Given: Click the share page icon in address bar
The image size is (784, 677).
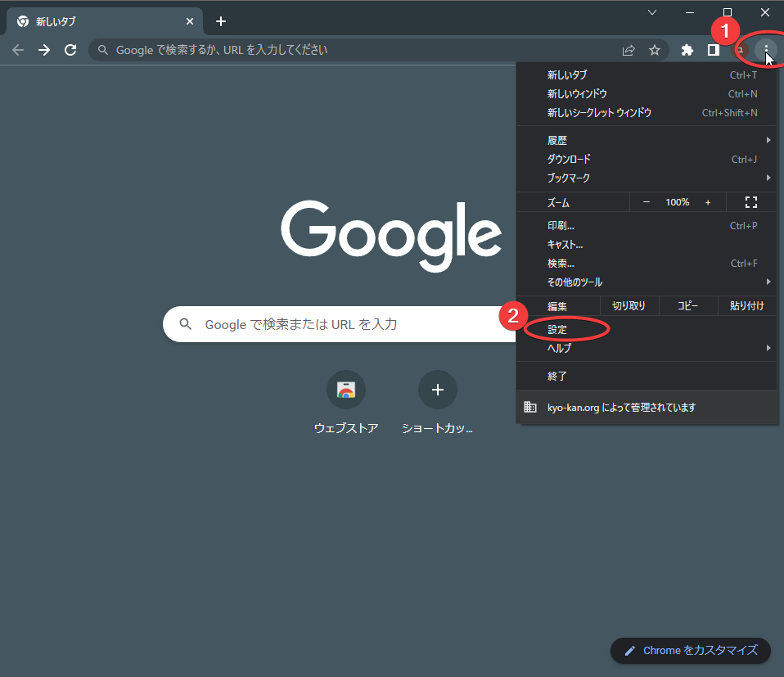Looking at the screenshot, I should tap(629, 50).
